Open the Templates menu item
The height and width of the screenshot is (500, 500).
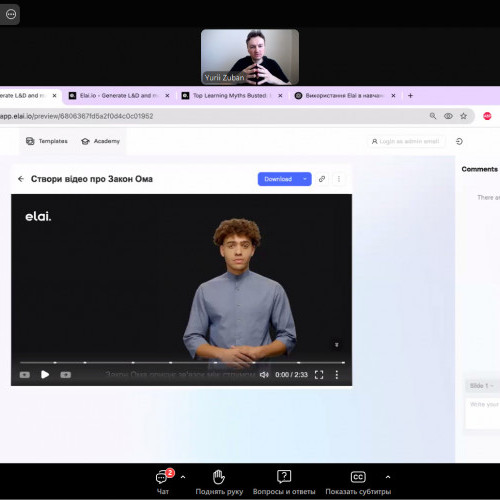point(47,141)
